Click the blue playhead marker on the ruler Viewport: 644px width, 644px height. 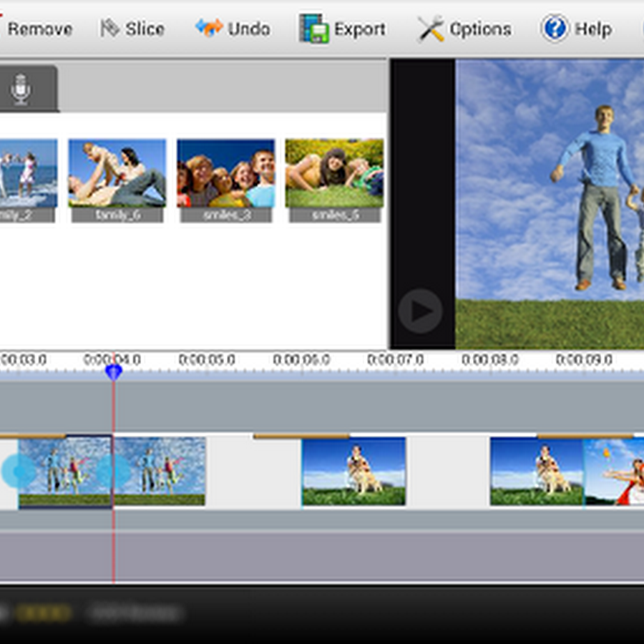[x=113, y=371]
